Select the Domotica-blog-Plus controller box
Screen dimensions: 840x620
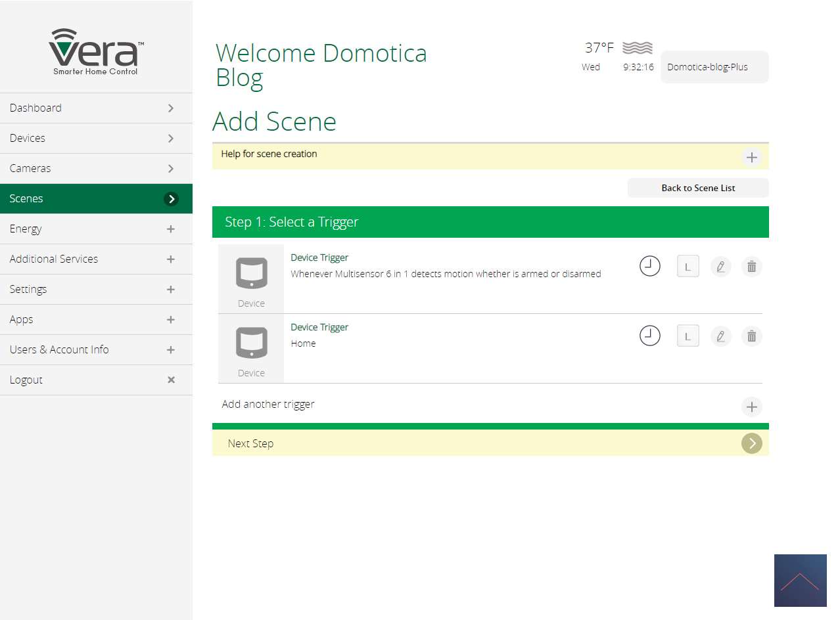pos(714,67)
